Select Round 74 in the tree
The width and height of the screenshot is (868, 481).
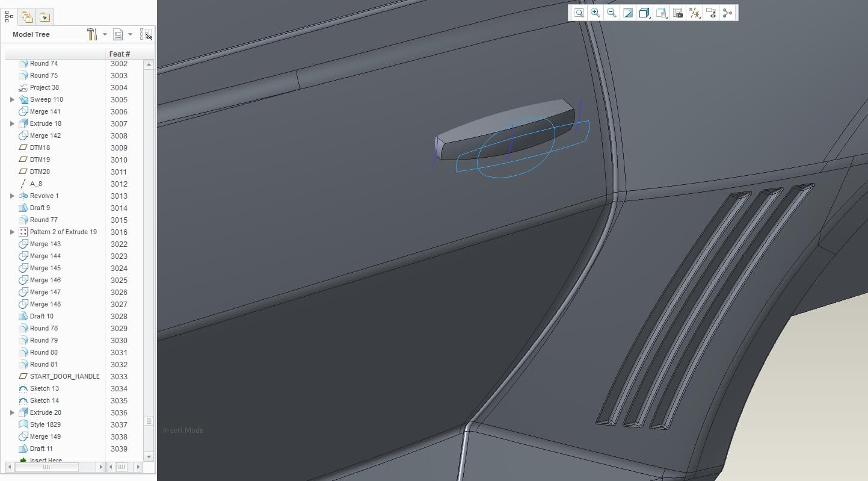(x=43, y=63)
